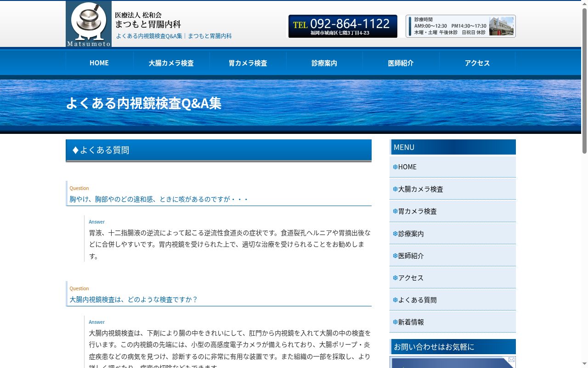The image size is (588, 368).
Task: Select 大腸カメラ検査 in sidebar MENU
Action: tap(452, 189)
